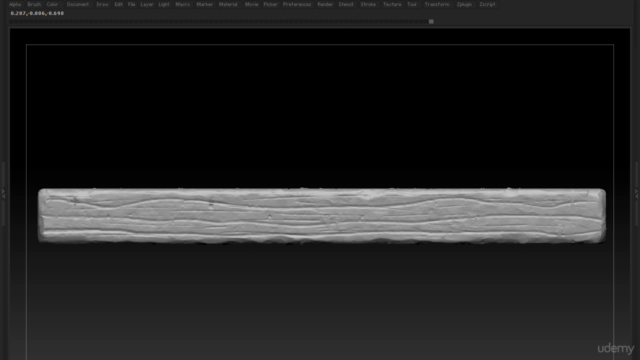Open the Texture menu
This screenshot has height=360, width=640.
click(392, 4)
